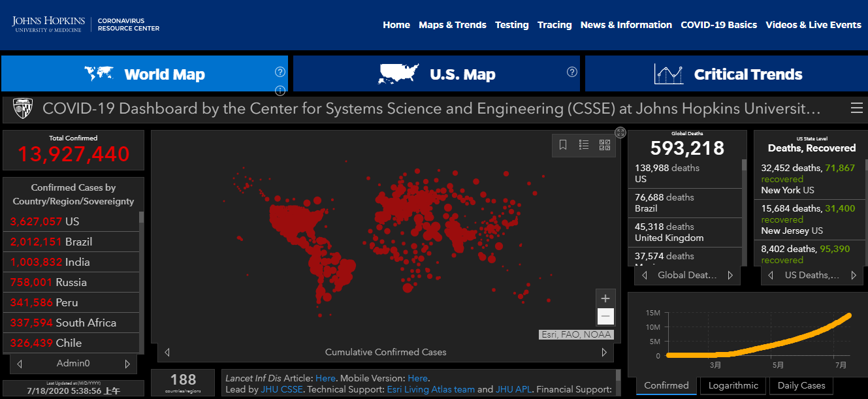Open the map bookmarks icon
Viewport: 868px width, 399px height.
(x=563, y=146)
